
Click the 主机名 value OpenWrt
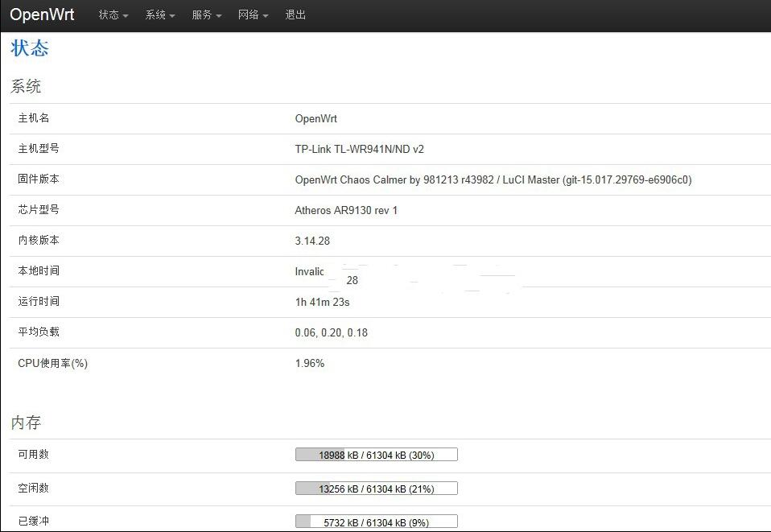click(x=315, y=118)
